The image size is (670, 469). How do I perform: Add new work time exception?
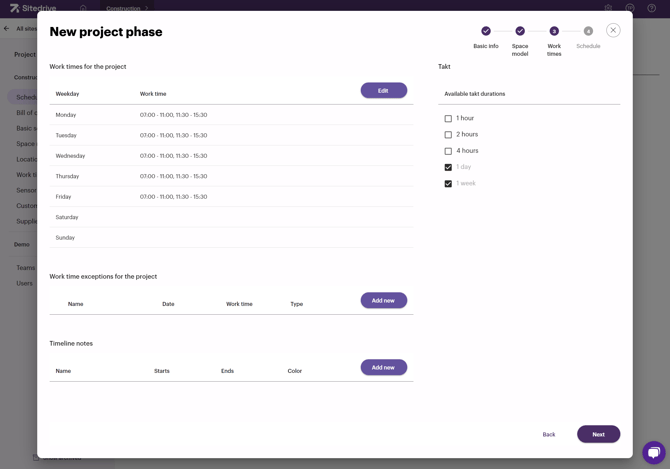tap(383, 301)
